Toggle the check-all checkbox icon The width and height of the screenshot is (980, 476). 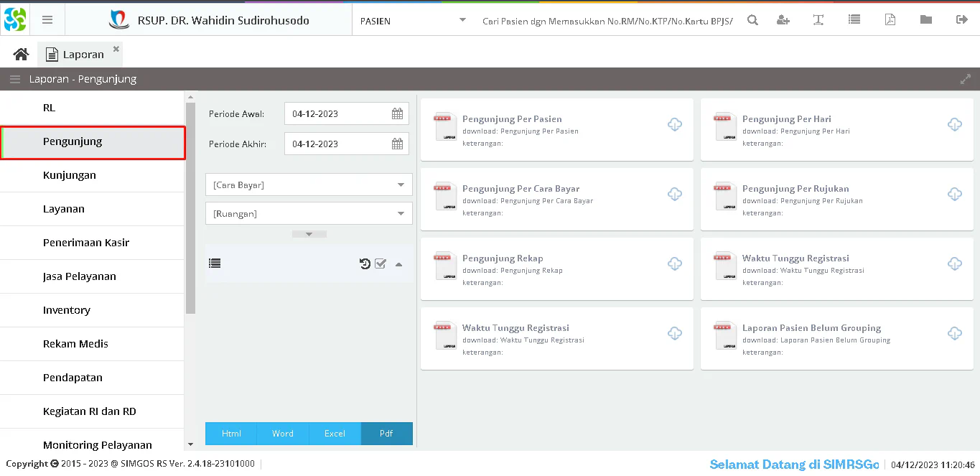coord(381,263)
